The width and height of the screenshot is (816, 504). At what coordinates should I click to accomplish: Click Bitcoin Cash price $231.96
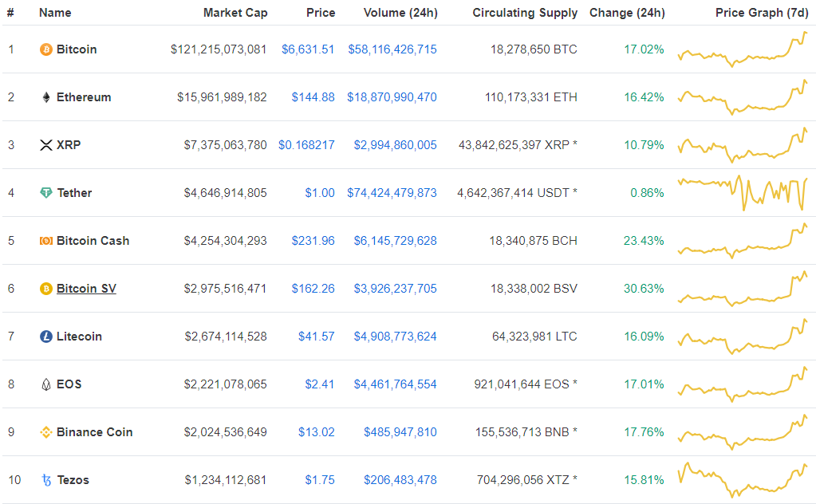[313, 241]
